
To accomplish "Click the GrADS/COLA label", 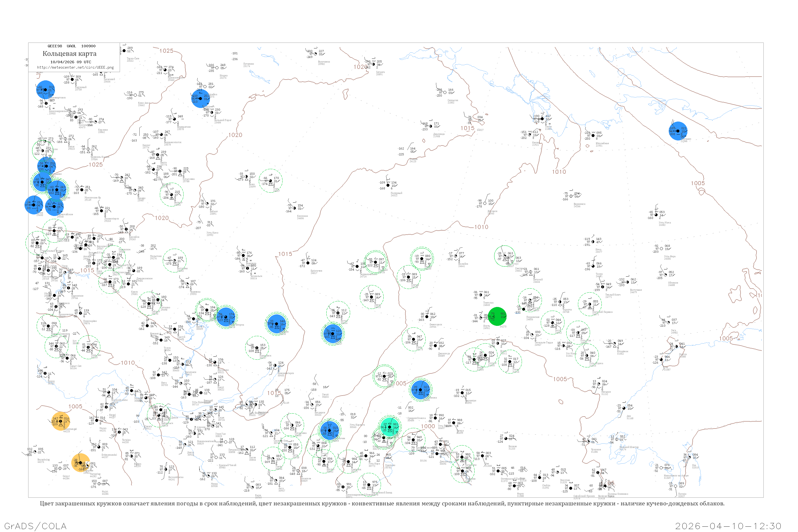I will (x=35, y=526).
